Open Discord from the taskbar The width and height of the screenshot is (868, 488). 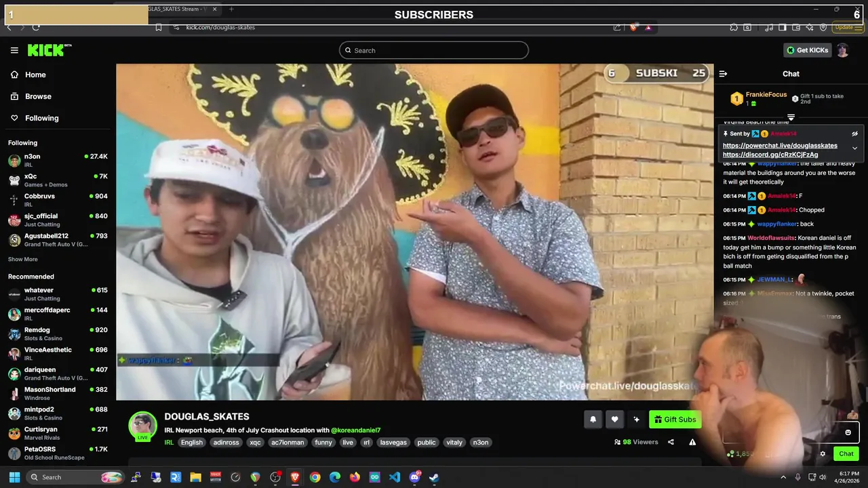point(414,477)
